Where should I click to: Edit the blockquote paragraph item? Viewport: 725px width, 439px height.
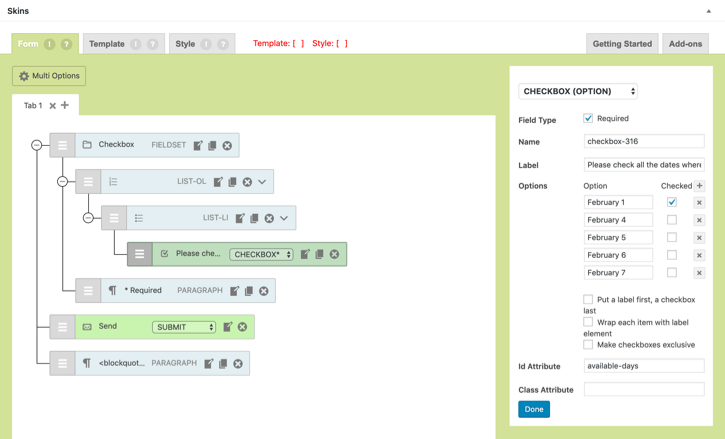(x=209, y=363)
